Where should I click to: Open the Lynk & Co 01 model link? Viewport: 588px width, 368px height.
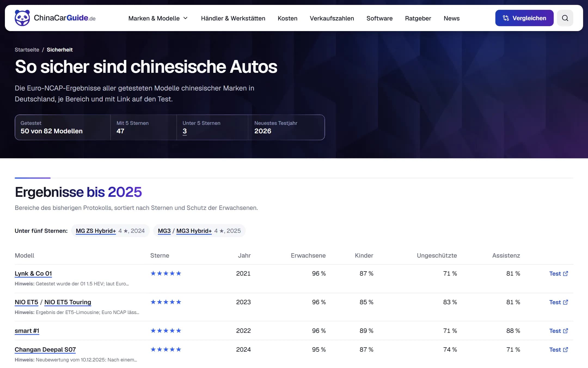(33, 273)
